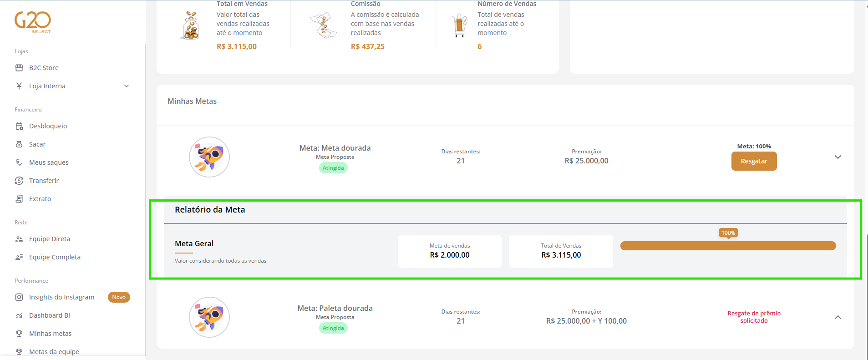Click the B2C Store shop icon
The image size is (868, 360).
19,68
